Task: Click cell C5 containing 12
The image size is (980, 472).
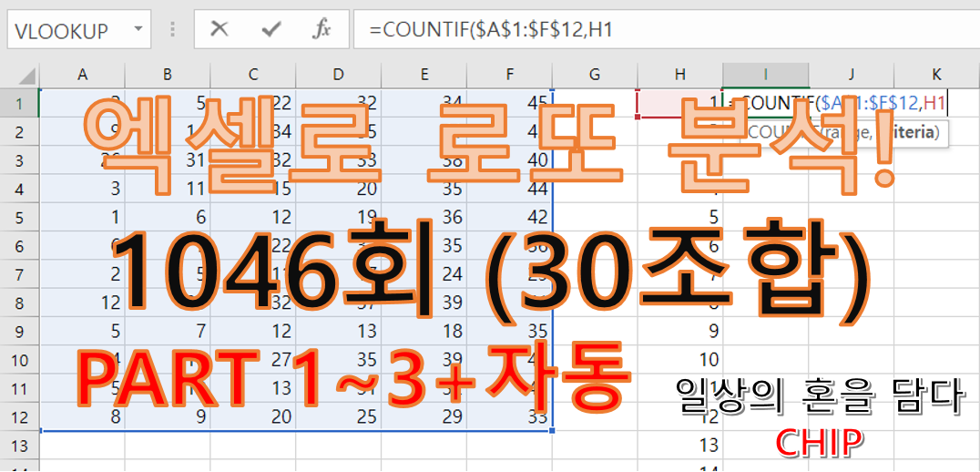Action: (253, 218)
